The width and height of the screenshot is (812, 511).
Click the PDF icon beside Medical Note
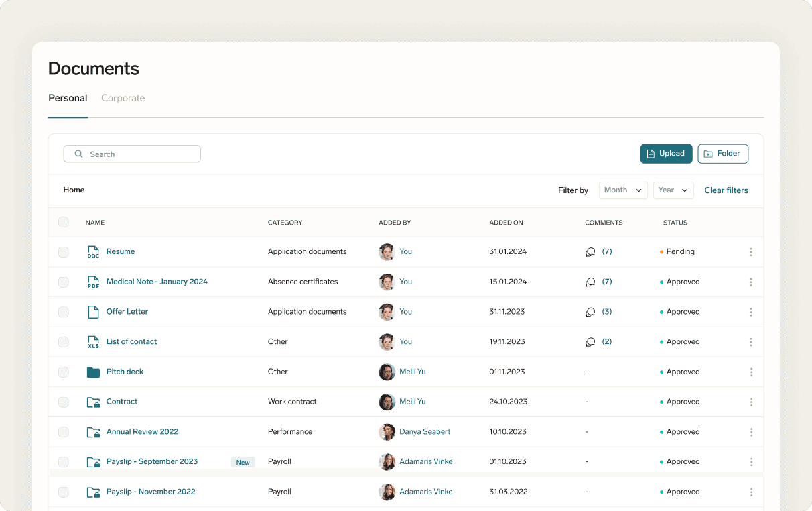[x=93, y=282]
